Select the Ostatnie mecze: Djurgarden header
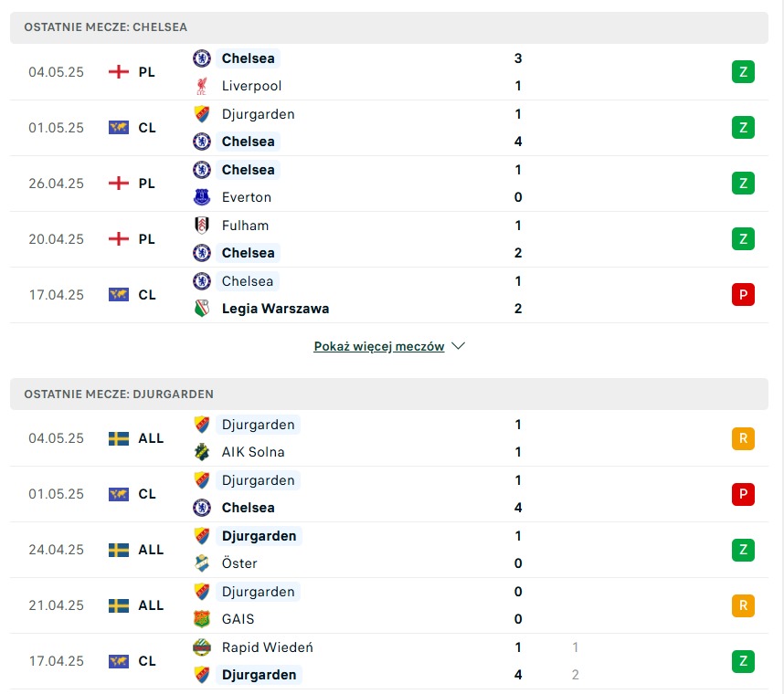 click(x=389, y=394)
